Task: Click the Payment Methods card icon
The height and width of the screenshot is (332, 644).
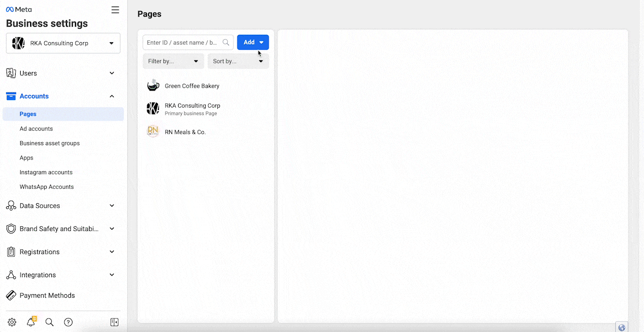Action: click(x=11, y=295)
